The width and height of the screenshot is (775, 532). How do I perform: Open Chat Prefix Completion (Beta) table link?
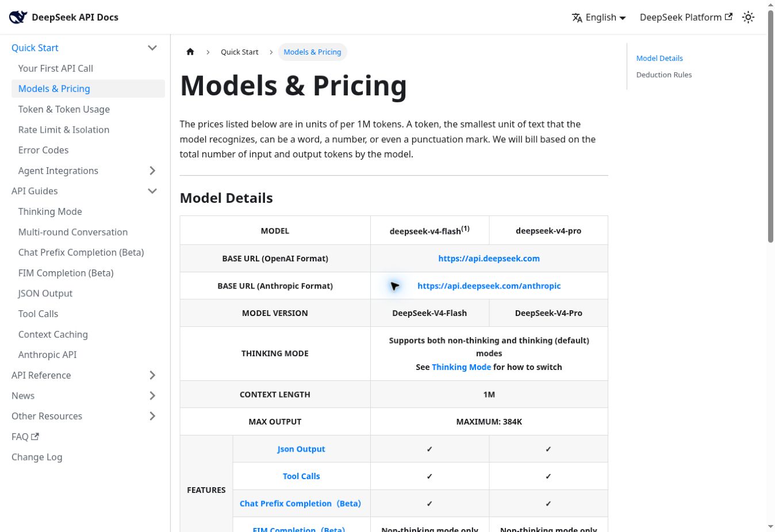point(300,503)
